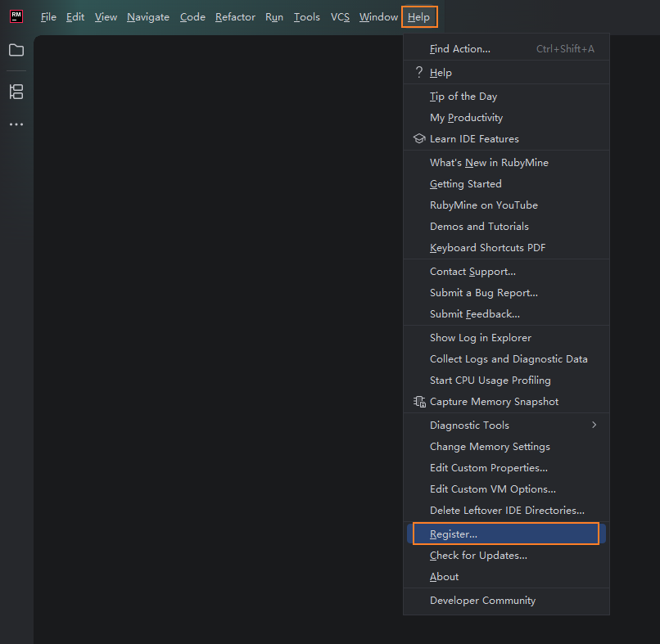Viewport: 660px width, 644px height.
Task: Open the VCS menu
Action: [x=340, y=17]
